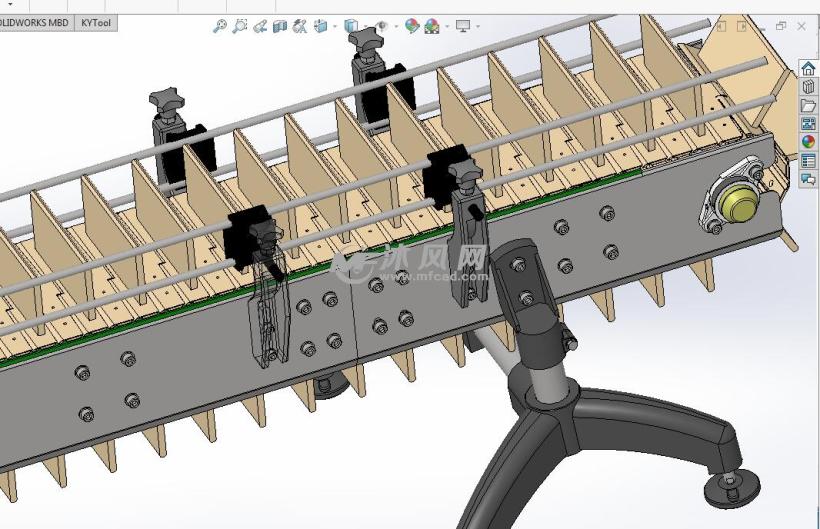Expand the Display Style dropdown arrow
The width and height of the screenshot is (820, 529).
(x=365, y=27)
